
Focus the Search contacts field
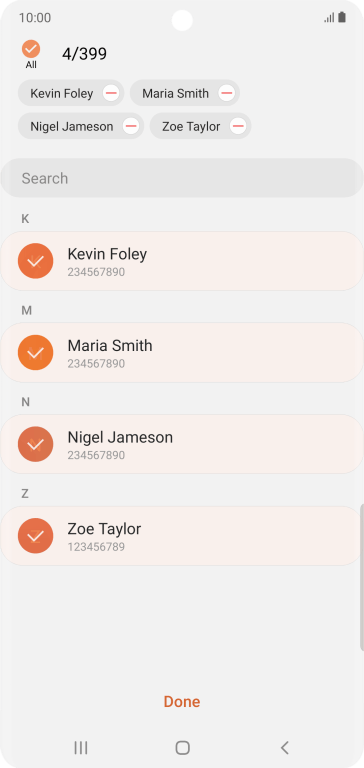pyautogui.click(x=182, y=178)
